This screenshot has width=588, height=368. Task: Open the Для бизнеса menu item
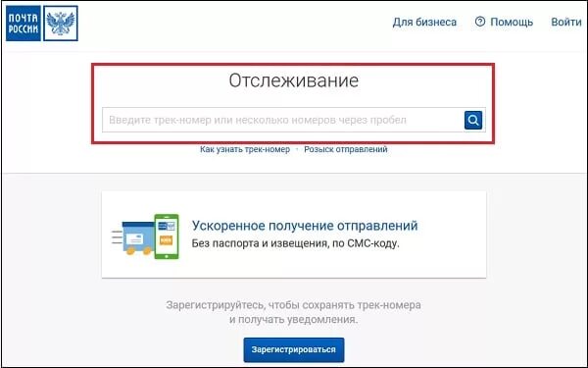coord(424,23)
